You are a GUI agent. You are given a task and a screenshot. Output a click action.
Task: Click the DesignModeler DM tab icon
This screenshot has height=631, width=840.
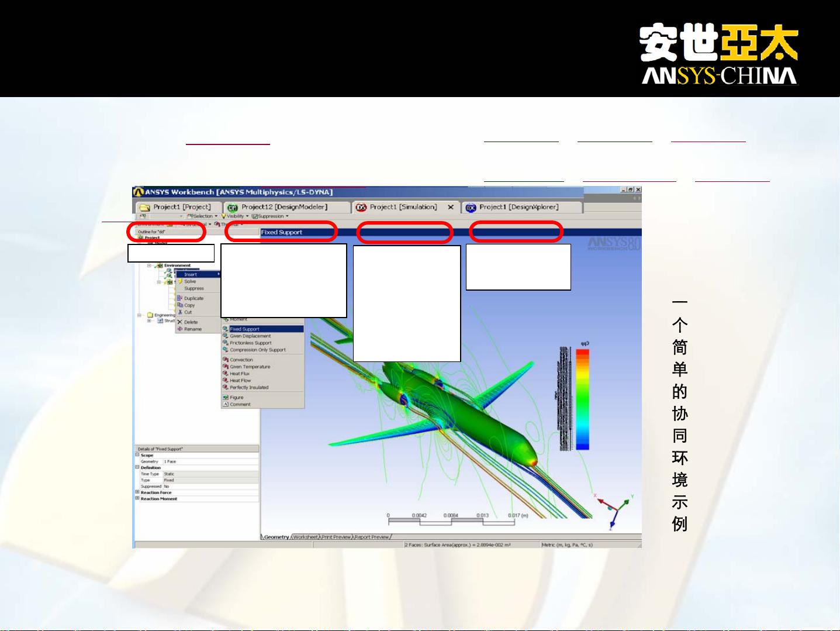coord(232,208)
